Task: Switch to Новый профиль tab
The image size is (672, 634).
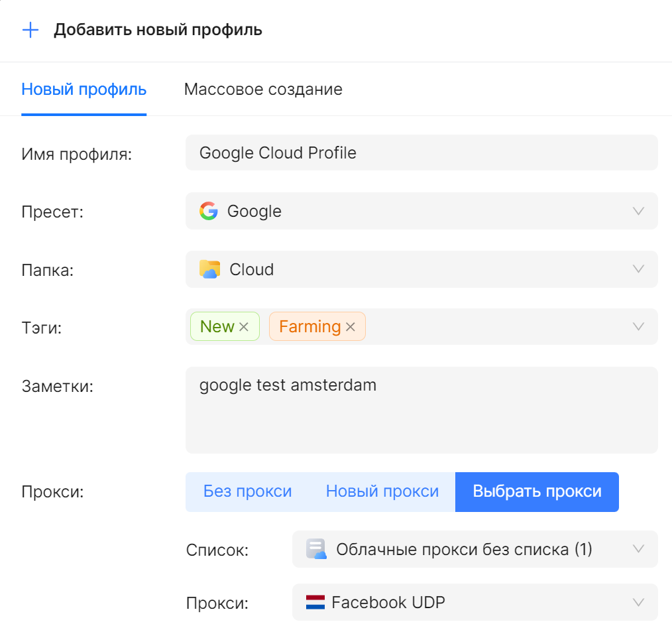Action: point(84,89)
